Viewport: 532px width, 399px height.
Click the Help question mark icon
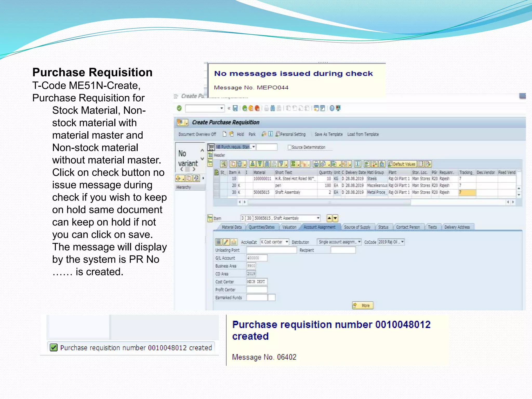[332, 108]
